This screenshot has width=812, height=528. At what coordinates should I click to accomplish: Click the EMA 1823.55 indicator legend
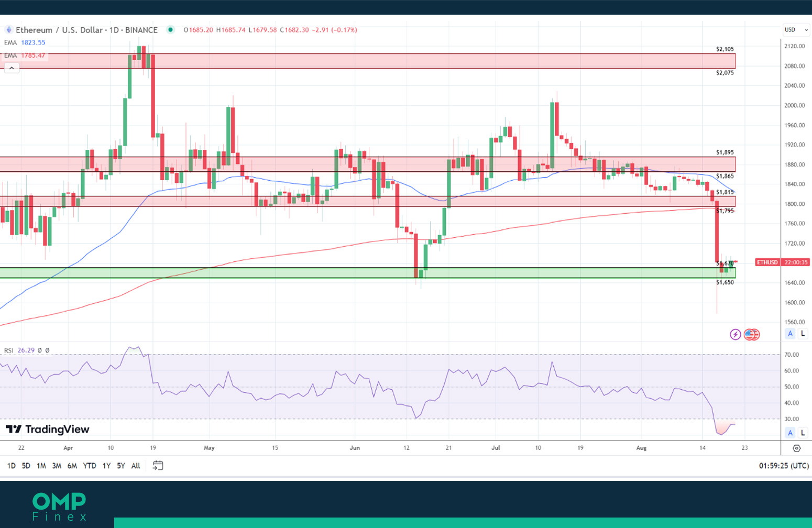tap(25, 42)
